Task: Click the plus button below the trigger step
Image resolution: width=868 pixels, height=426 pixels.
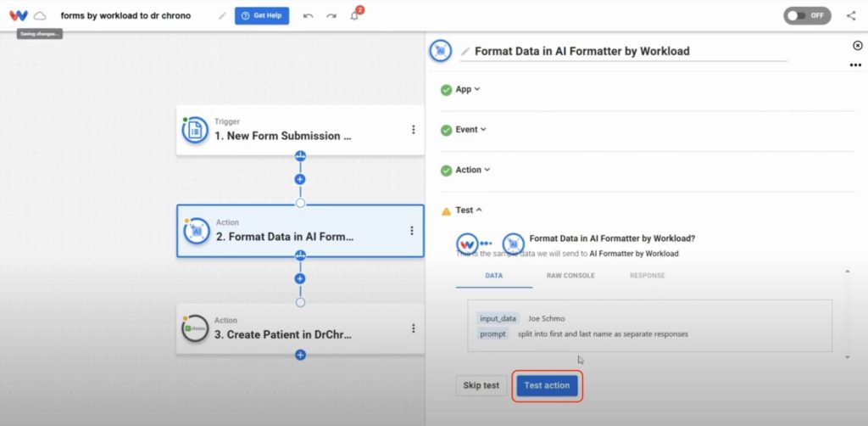Action: point(300,180)
